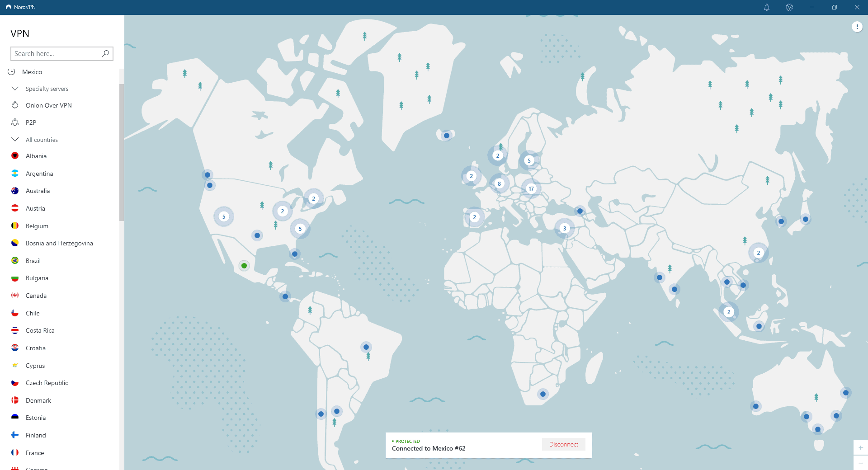Collapse the Specialty servers section
Viewport: 868px width, 470px height.
[x=15, y=89]
